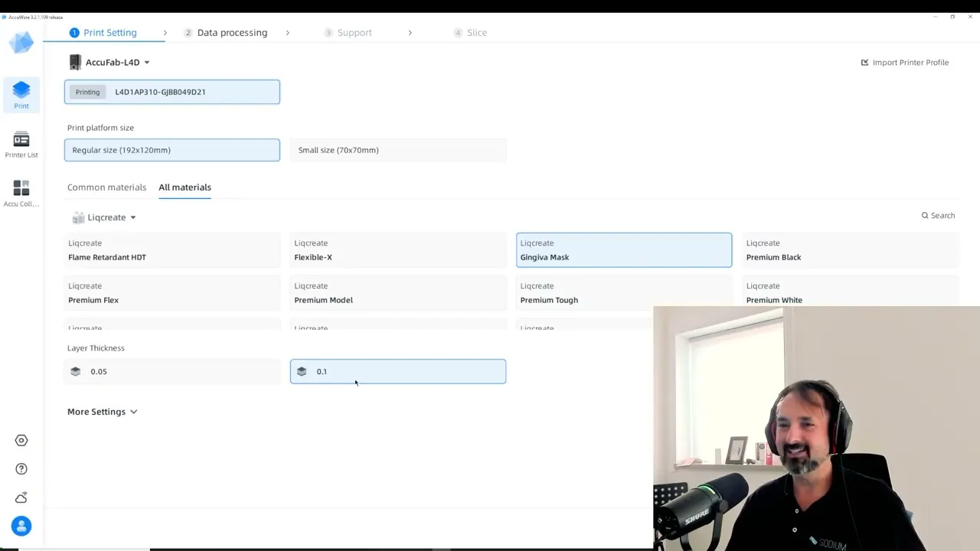Go to step 3 Support
Viewport: 980px width, 551px height.
[x=348, y=33]
